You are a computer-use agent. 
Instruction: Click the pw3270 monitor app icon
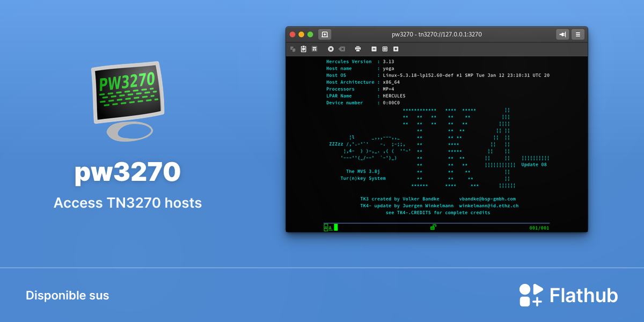(127, 100)
